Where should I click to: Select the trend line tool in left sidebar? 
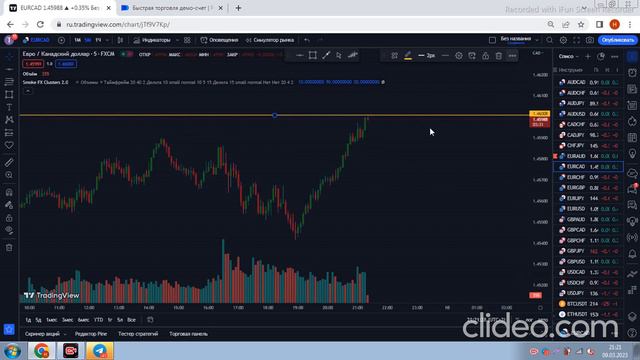click(x=9, y=69)
